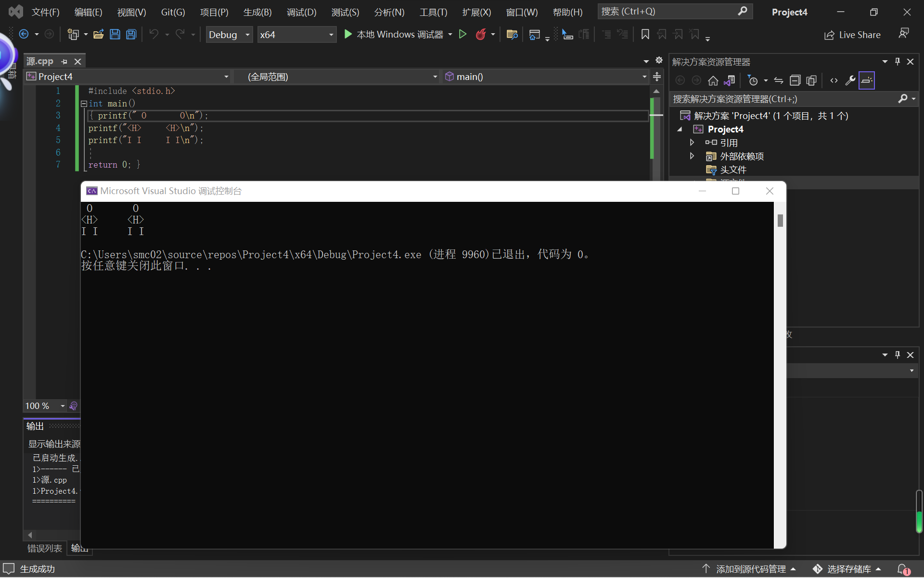Viewport: 924px width, 578px height.
Task: Open the 调试(D) menu
Action: tap(301, 12)
